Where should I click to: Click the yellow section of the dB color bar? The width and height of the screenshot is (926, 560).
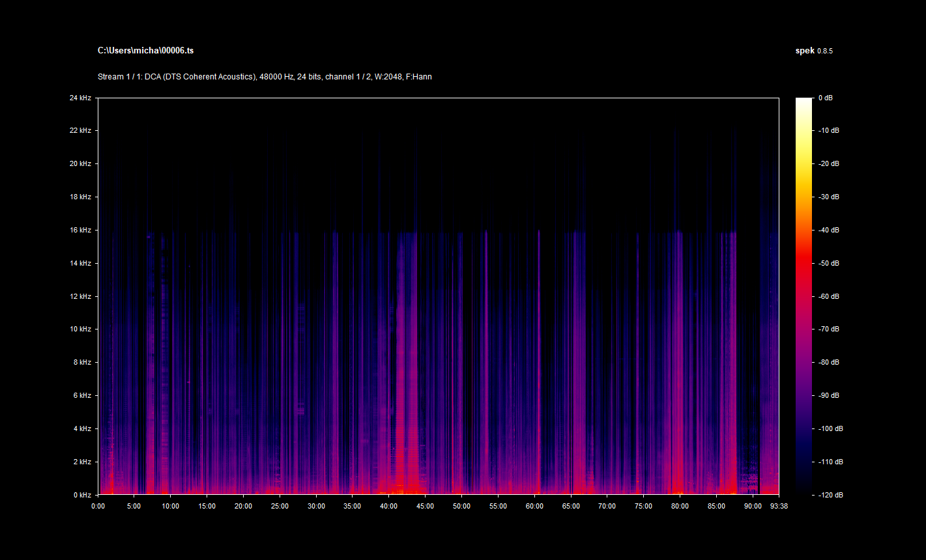point(803,163)
